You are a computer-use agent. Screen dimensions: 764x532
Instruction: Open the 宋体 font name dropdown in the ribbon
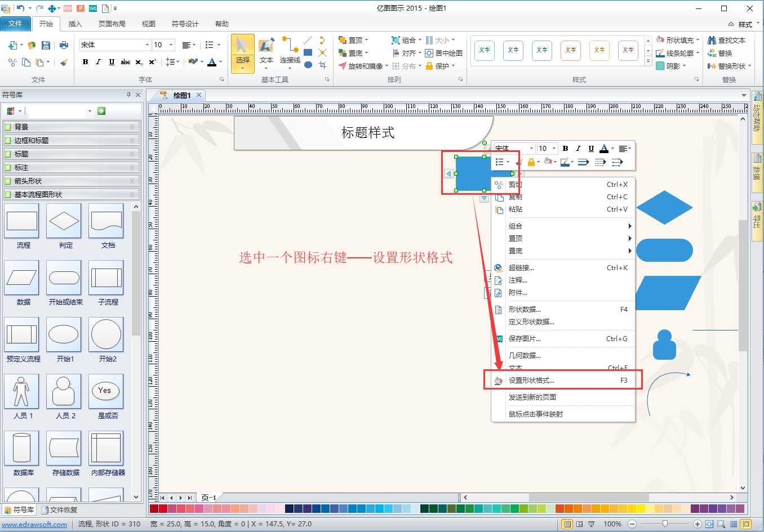click(x=147, y=45)
